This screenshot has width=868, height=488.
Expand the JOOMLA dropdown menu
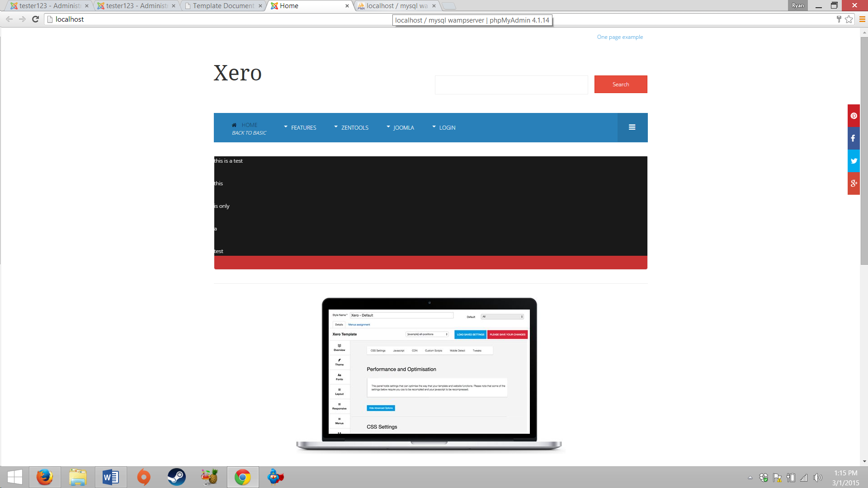401,127
